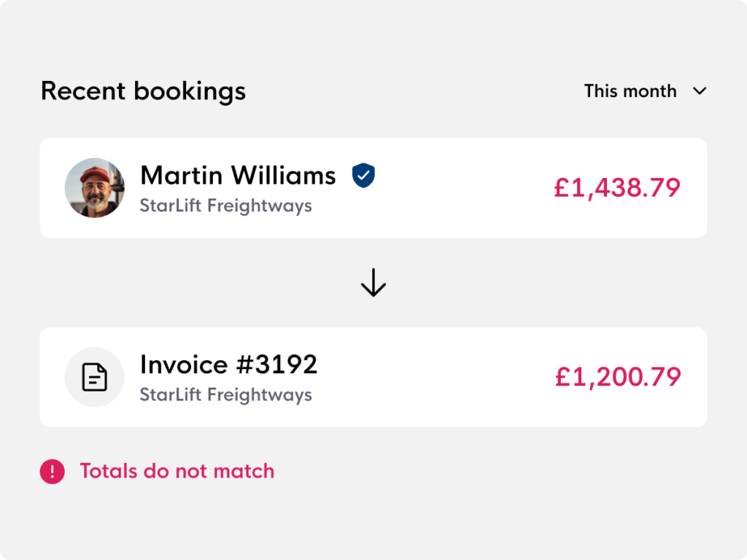
Task: Expand the This month chevron
Action: pyautogui.click(x=700, y=91)
